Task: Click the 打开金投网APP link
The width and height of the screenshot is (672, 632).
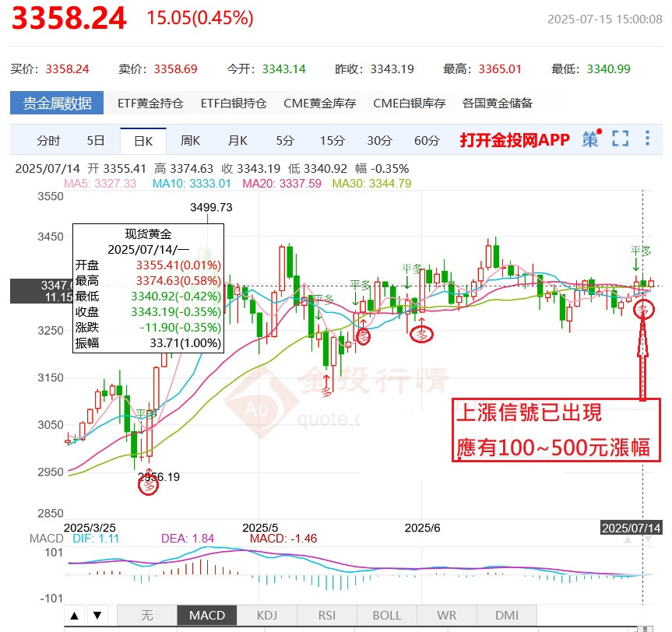Action: click(515, 137)
